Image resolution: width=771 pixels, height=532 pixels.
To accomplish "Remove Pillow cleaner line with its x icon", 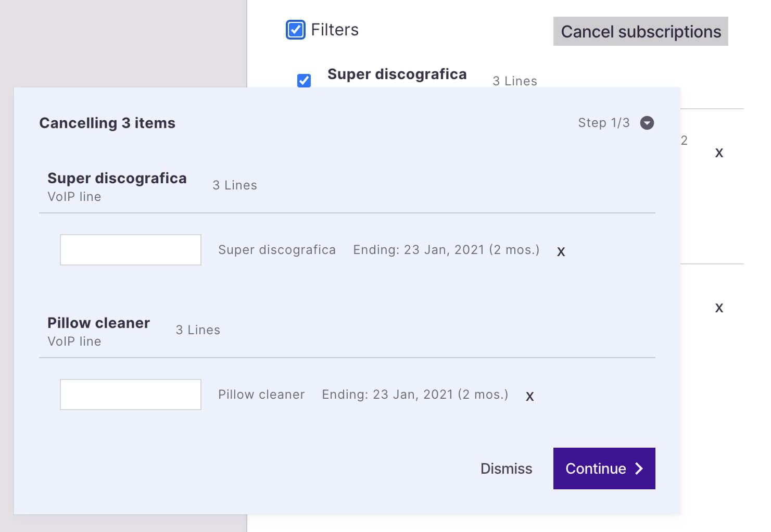I will tap(529, 396).
